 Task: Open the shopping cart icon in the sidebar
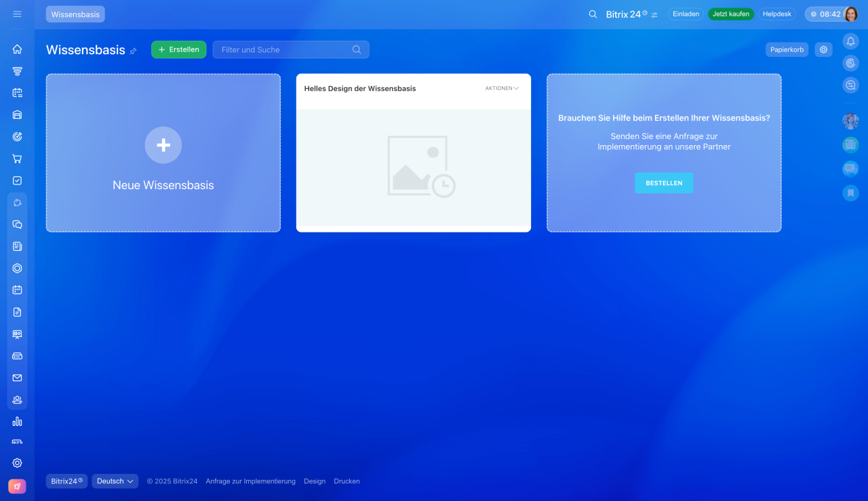click(17, 159)
